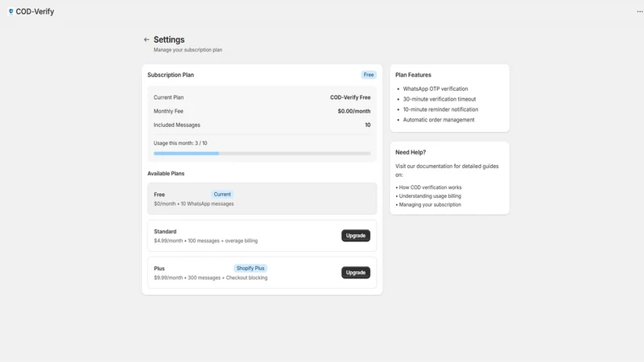Viewport: 644px width, 362px height.
Task: Click the Available Plans heading
Action: 166,174
